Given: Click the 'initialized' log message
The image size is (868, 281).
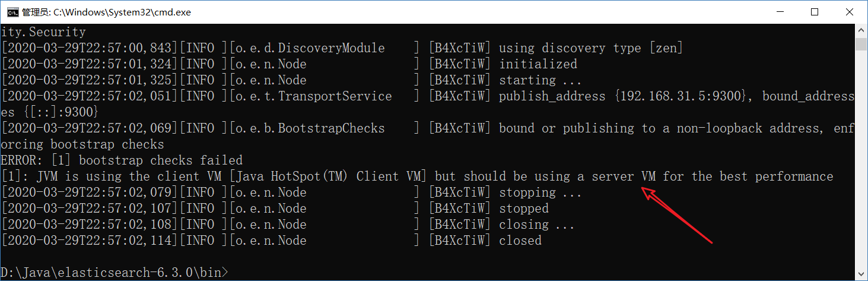Looking at the screenshot, I should [x=538, y=64].
